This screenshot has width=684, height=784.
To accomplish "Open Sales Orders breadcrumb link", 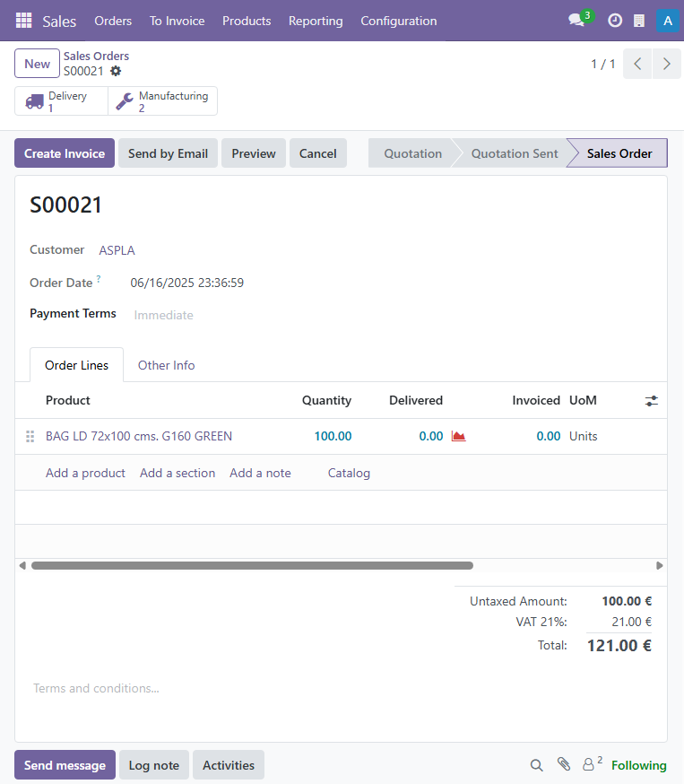I will pos(96,56).
